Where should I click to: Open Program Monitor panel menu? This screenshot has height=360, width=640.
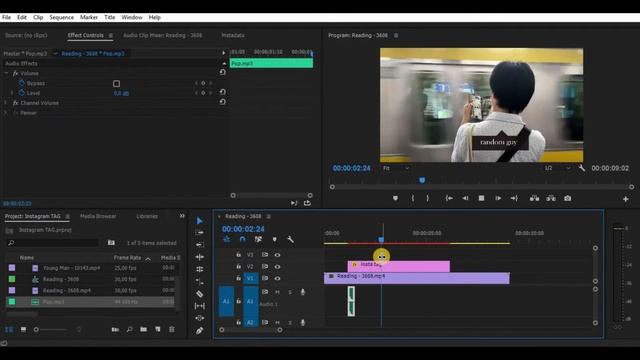396,36
